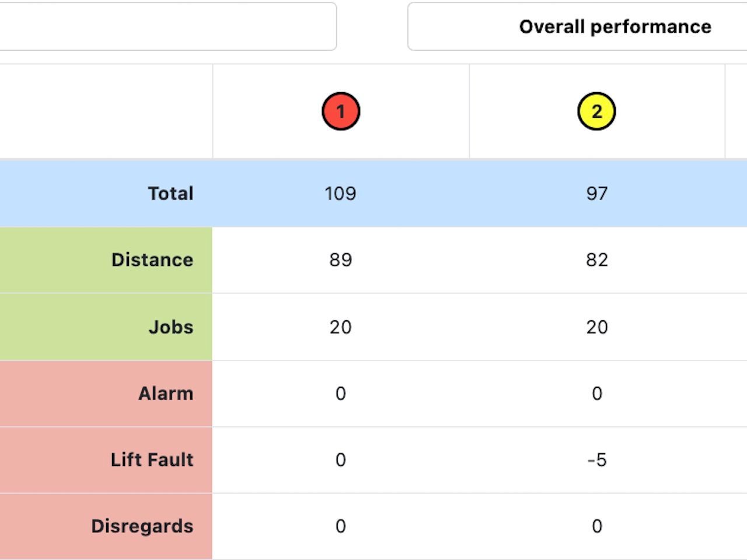Select the Alarm row header
The height and width of the screenshot is (560, 747).
(165, 394)
